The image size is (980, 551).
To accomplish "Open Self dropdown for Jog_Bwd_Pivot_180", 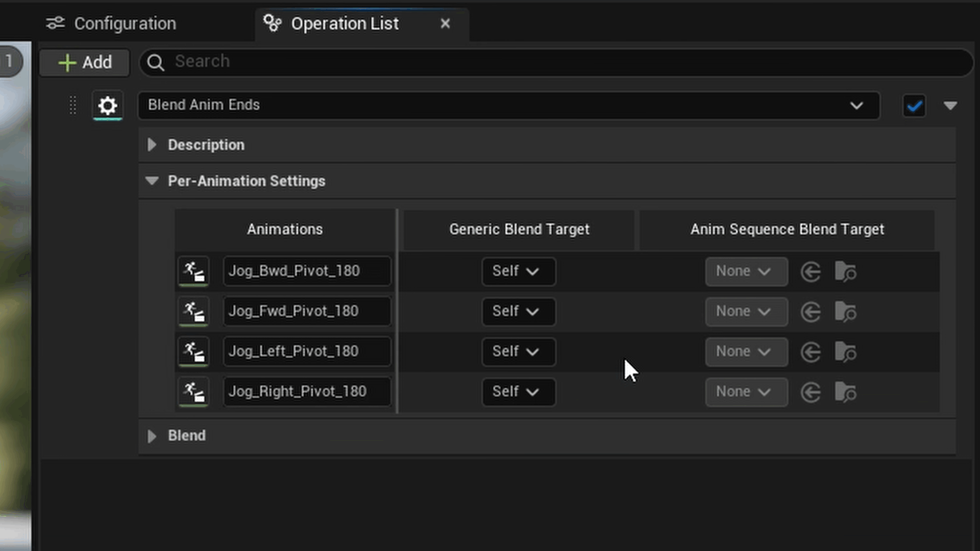I will coord(519,271).
